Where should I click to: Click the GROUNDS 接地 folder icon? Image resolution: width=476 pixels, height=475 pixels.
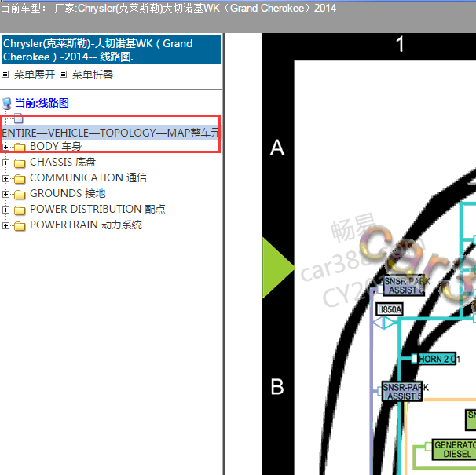[x=20, y=195]
